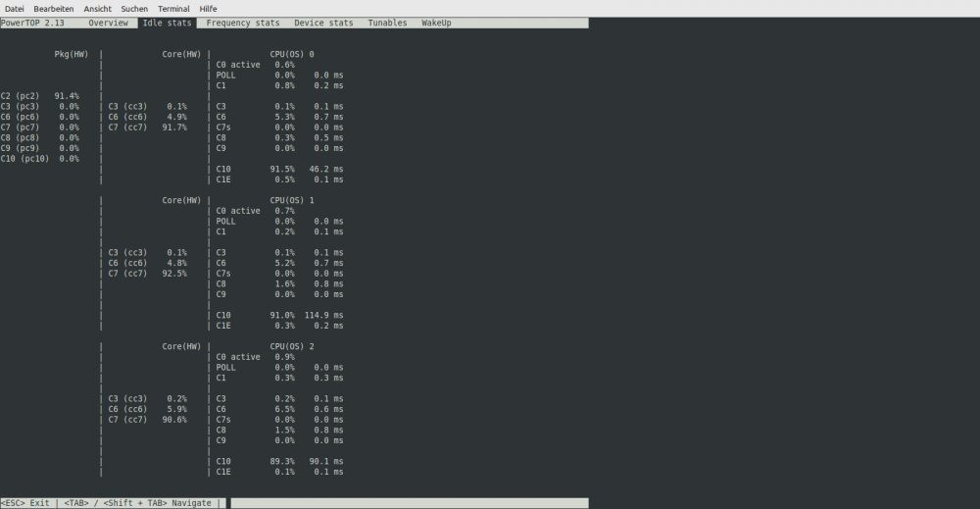The image size is (980, 509).
Task: Click the CPU(OS) 1 header
Action: click(x=292, y=201)
